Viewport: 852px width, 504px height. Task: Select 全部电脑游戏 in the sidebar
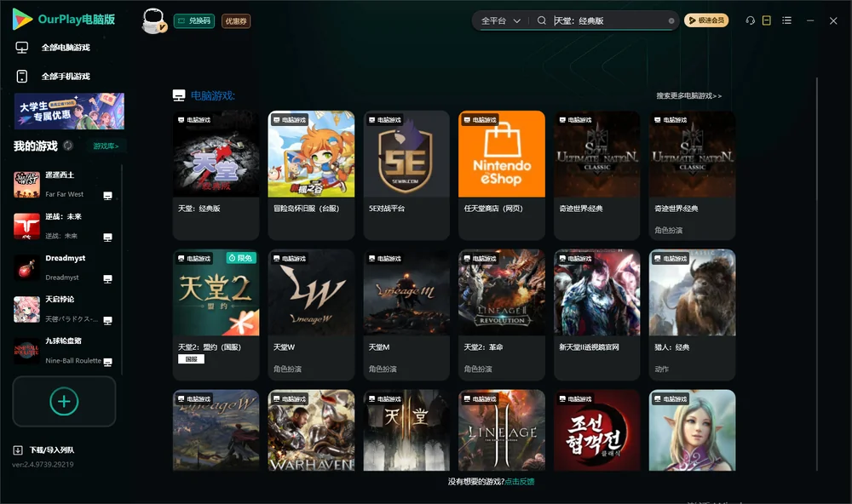click(53, 48)
